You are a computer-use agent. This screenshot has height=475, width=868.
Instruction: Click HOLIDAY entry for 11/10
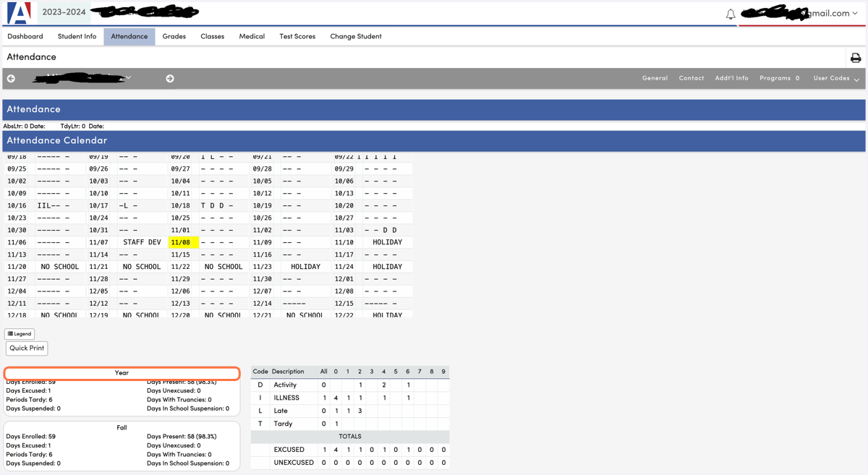387,242
